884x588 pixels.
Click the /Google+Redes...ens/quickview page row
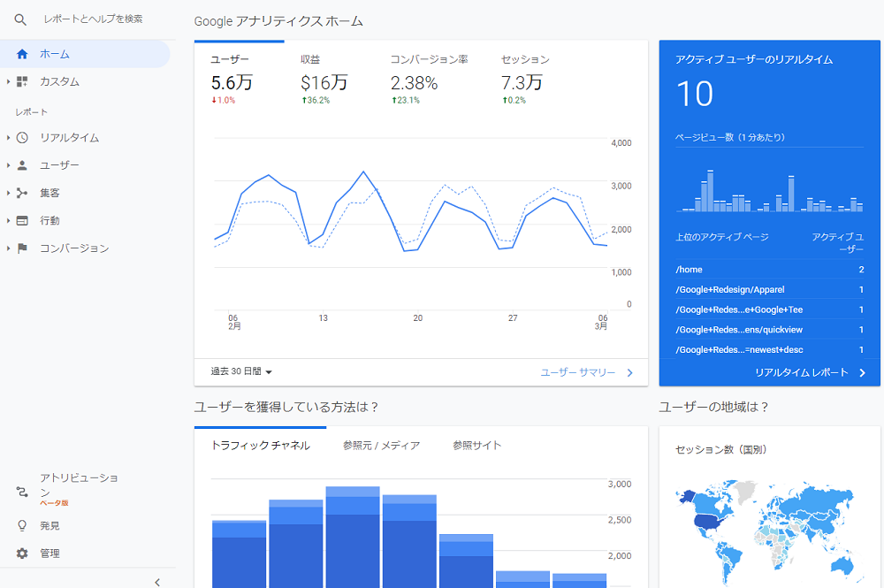pyautogui.click(x=770, y=330)
